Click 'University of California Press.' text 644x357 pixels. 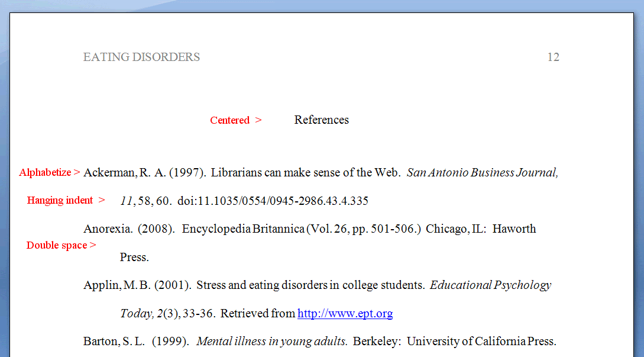pos(482,342)
